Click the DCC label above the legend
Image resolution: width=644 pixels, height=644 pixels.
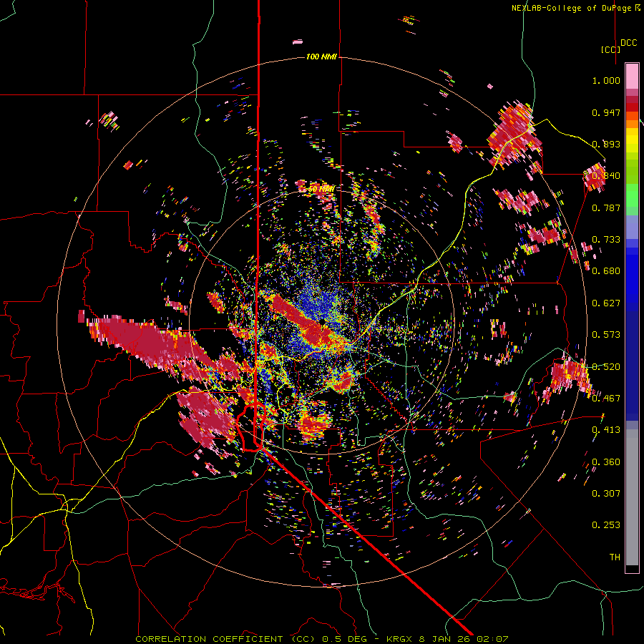[628, 43]
